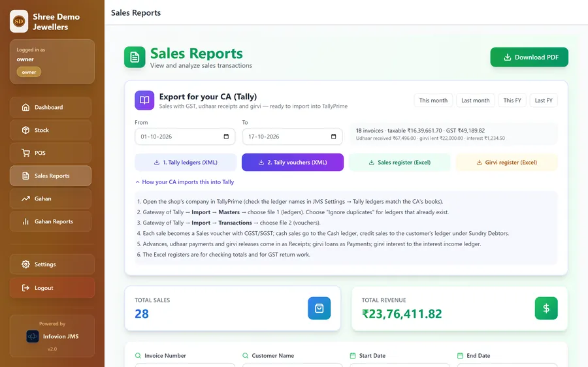This screenshot has width=588, height=367.
Task: Click the Gahan trending arrow icon
Action: coord(25,199)
